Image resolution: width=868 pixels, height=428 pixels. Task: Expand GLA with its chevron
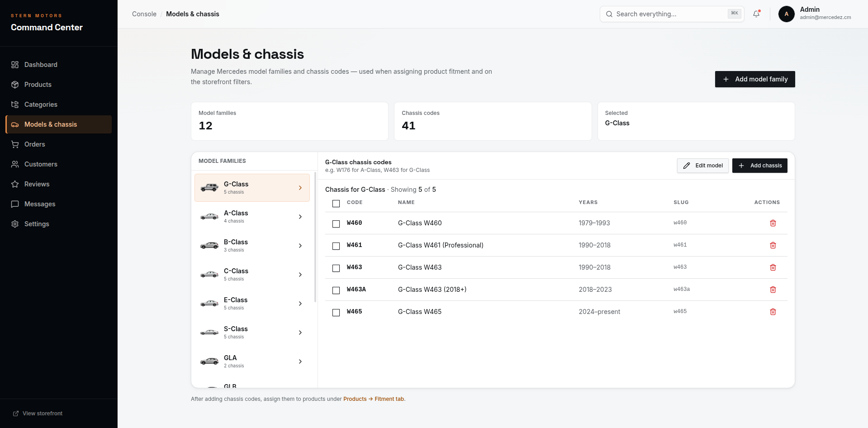coord(300,361)
